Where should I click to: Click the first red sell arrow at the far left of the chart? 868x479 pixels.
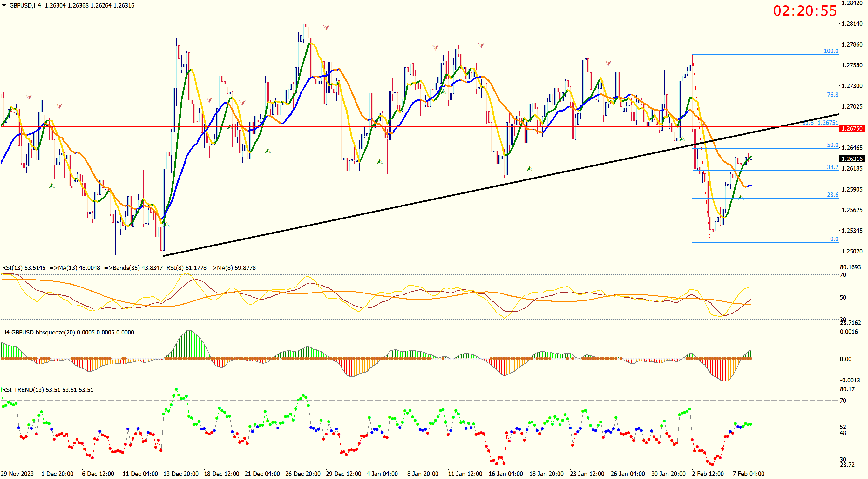(x=29, y=97)
